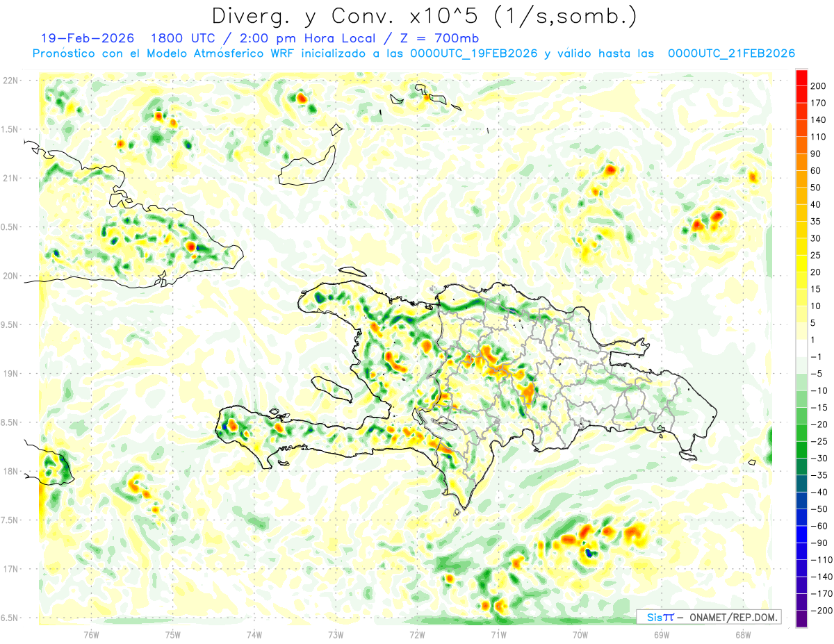Click the color scale value "-200"
Screen dimensions: 834x644
tap(822, 611)
